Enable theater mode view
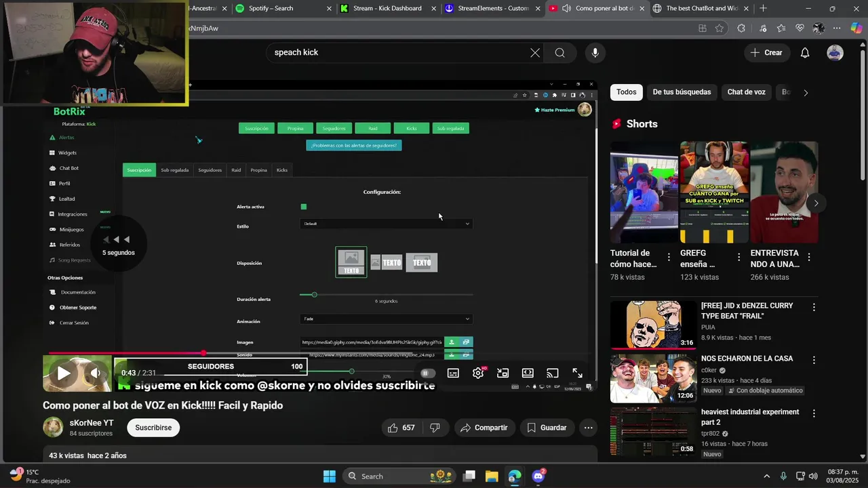868x488 pixels. pyautogui.click(x=528, y=373)
